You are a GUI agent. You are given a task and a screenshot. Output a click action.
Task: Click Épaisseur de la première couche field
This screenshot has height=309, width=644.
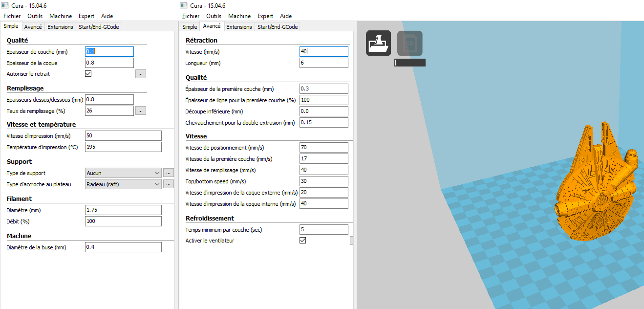[x=323, y=88]
